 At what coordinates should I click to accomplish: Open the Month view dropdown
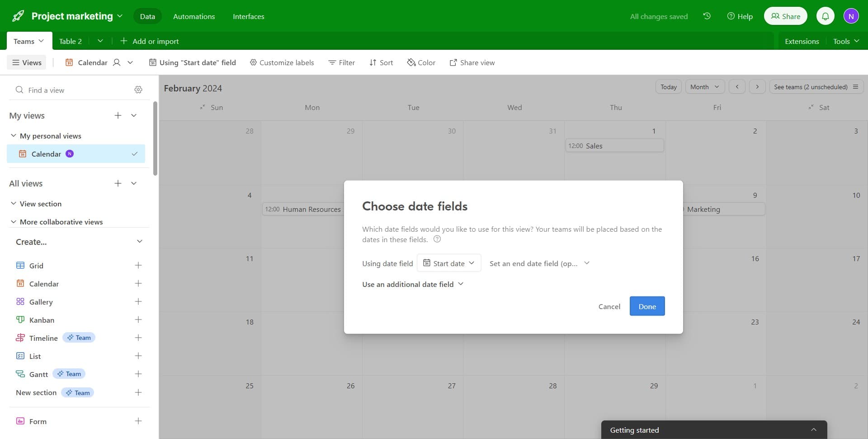click(x=705, y=86)
